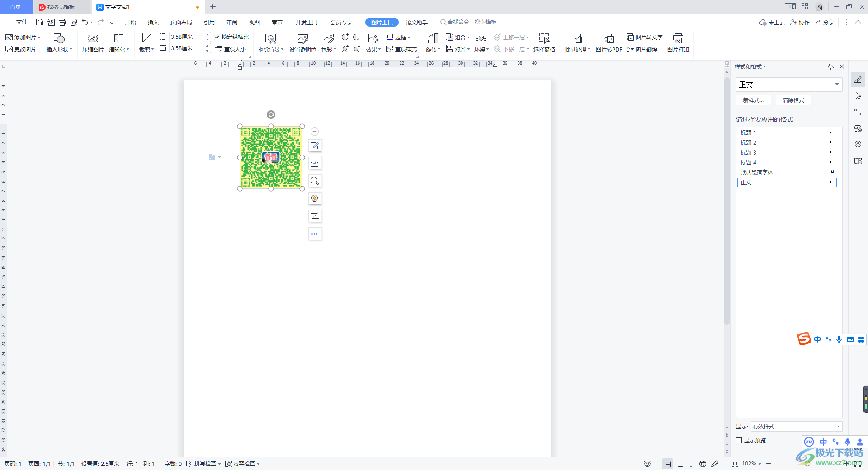Viewport: 868px width, 470px height.
Task: Click the floating more options ellipsis icon
Action: coord(315,234)
